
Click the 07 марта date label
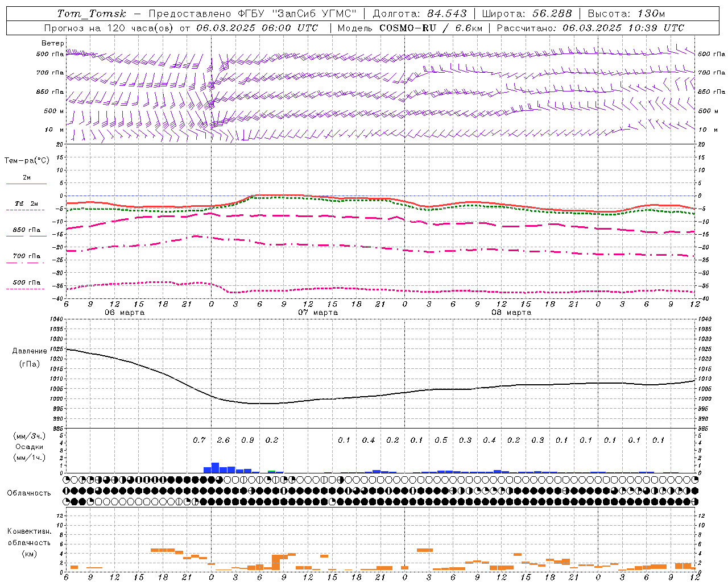318,313
